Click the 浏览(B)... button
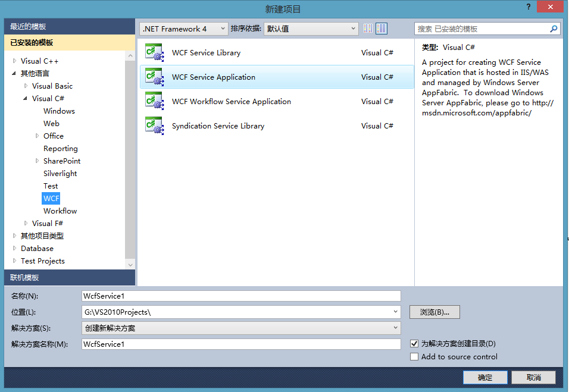The image size is (569, 392). [x=434, y=312]
